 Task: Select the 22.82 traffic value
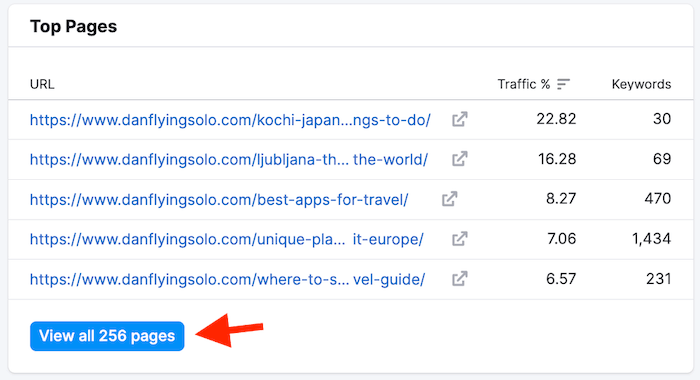556,119
